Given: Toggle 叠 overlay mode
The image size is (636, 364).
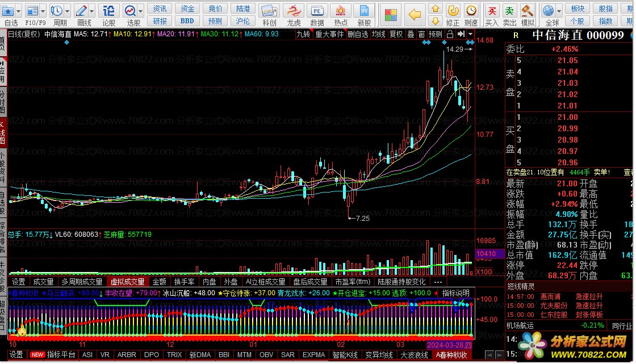Looking at the screenshot, I should [411, 35].
